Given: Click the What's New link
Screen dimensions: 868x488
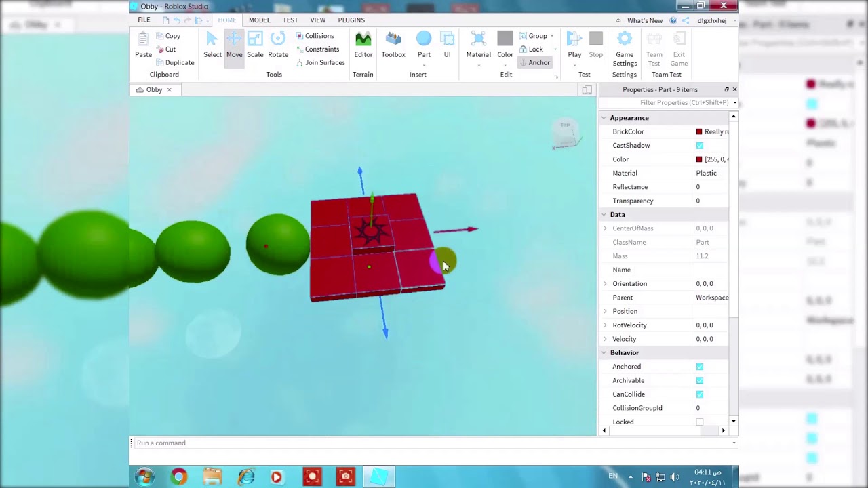Looking at the screenshot, I should point(645,20).
